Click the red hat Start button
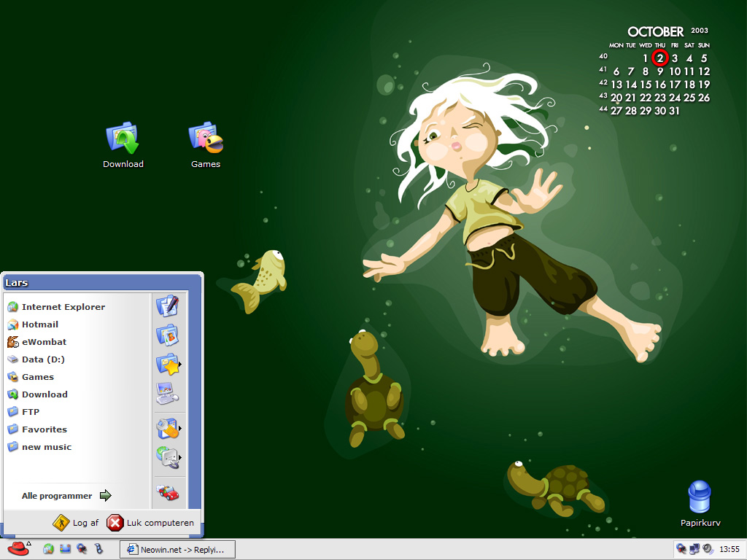 [18, 549]
